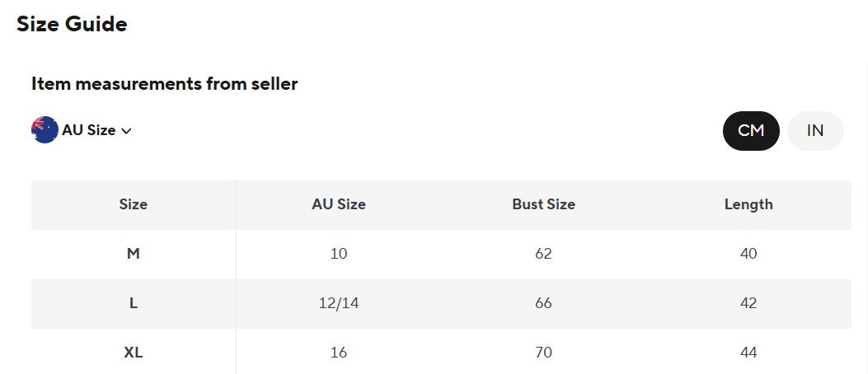
Task: Click Item measurements from seller heading
Action: tap(164, 83)
